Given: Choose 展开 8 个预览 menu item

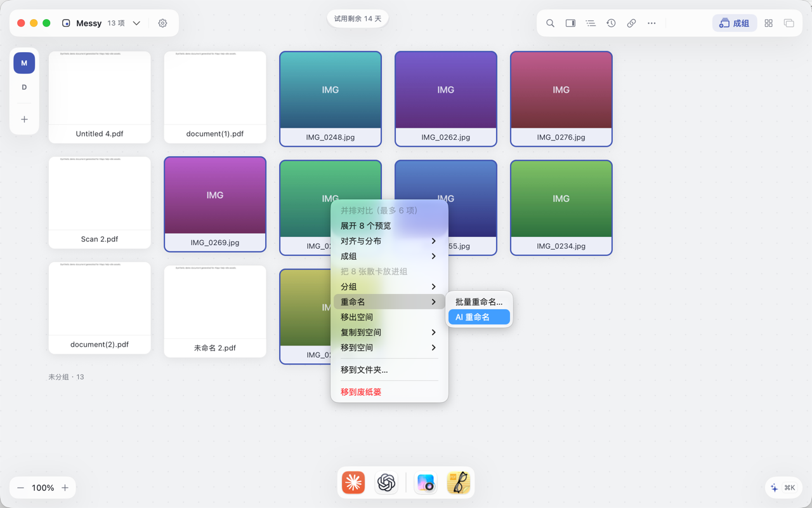Looking at the screenshot, I should (389, 226).
